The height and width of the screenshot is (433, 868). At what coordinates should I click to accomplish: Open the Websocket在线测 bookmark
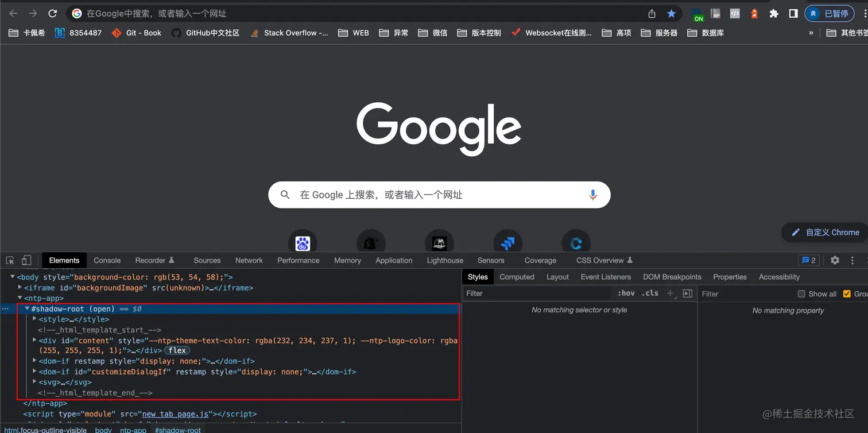[x=552, y=33]
